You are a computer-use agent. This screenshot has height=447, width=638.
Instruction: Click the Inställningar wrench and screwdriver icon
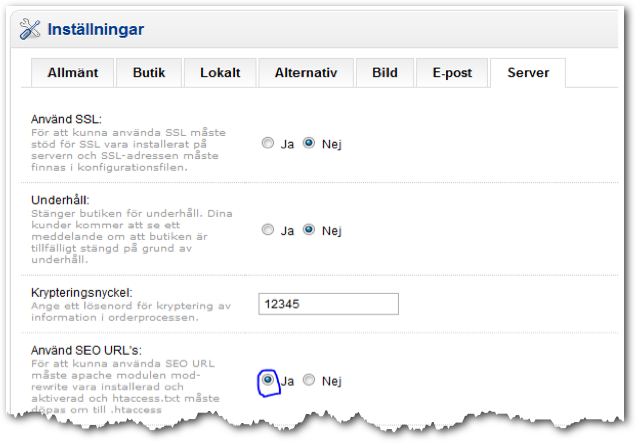point(30,29)
